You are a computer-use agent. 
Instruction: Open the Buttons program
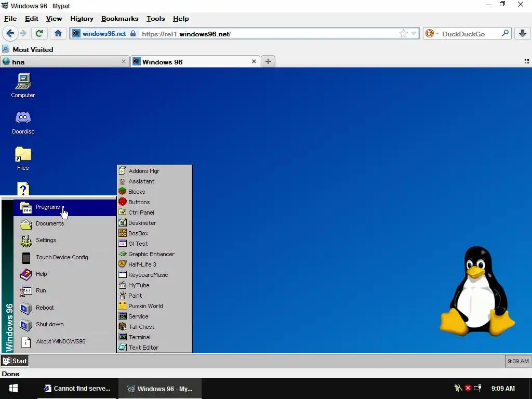point(154,202)
